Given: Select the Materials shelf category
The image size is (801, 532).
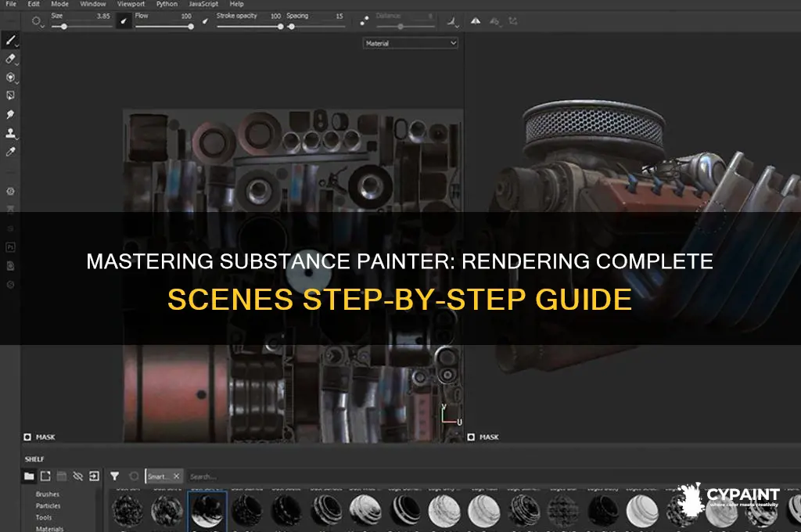Looking at the screenshot, I should coord(49,528).
